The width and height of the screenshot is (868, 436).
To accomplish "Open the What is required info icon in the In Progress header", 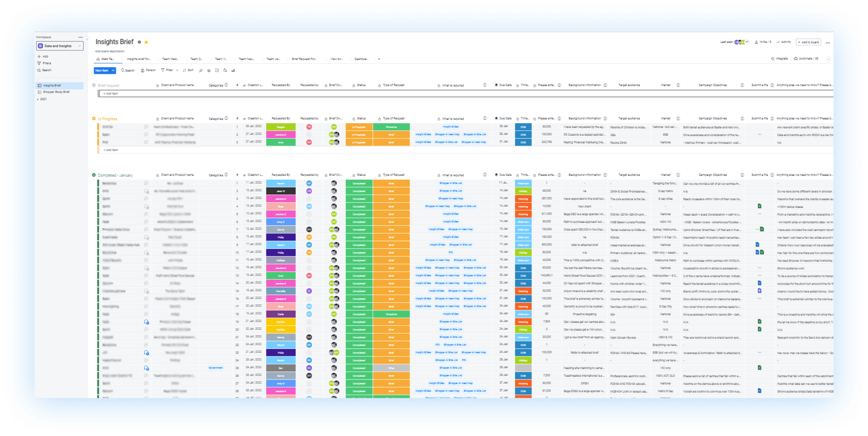I will [485, 118].
